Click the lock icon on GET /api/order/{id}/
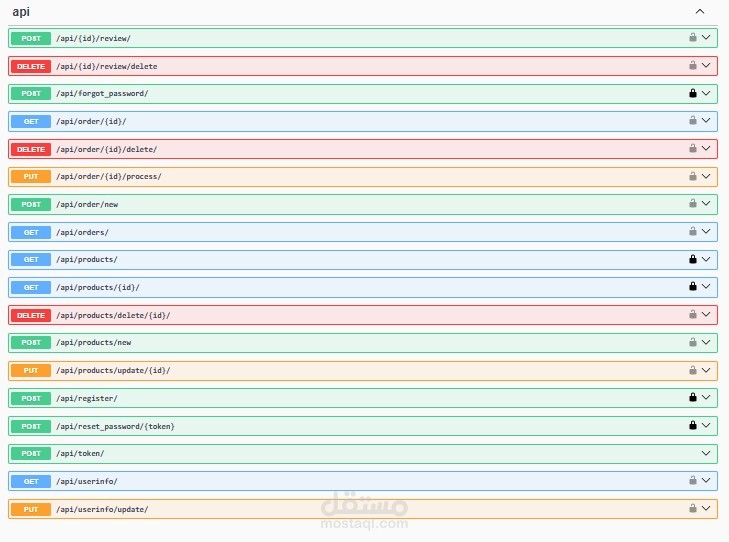Viewport: 729px width, 542px height. pos(693,120)
